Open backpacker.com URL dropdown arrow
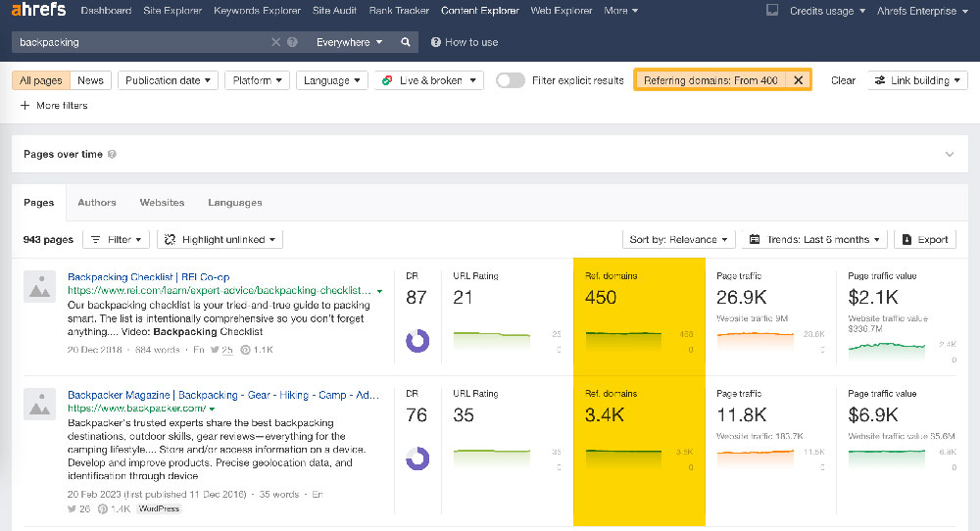This screenshot has width=980, height=531. 213,409
